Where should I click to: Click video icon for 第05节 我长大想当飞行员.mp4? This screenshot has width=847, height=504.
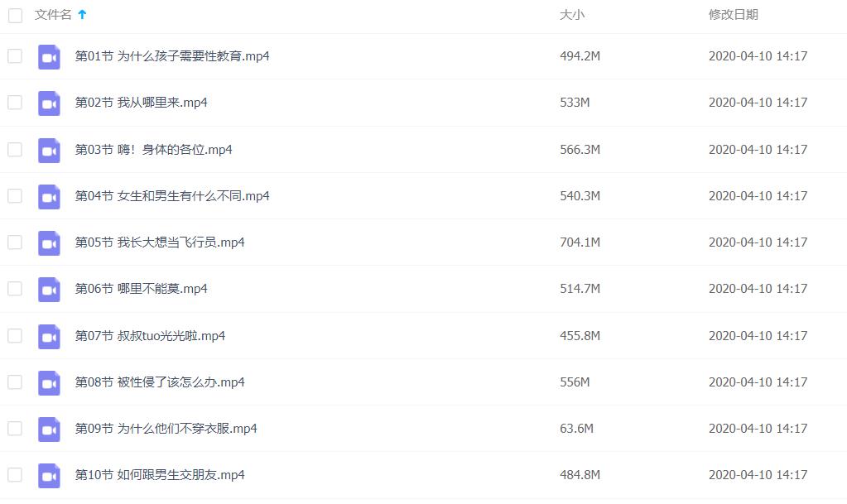coord(49,243)
